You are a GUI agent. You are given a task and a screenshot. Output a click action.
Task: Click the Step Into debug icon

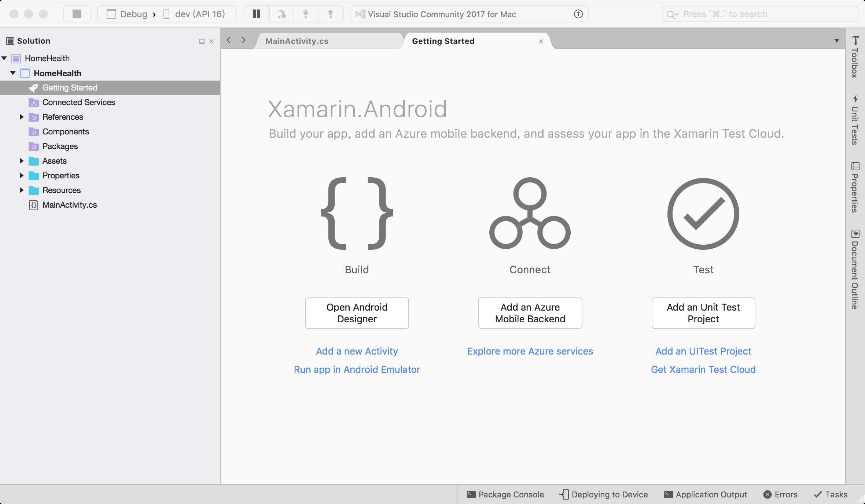306,14
